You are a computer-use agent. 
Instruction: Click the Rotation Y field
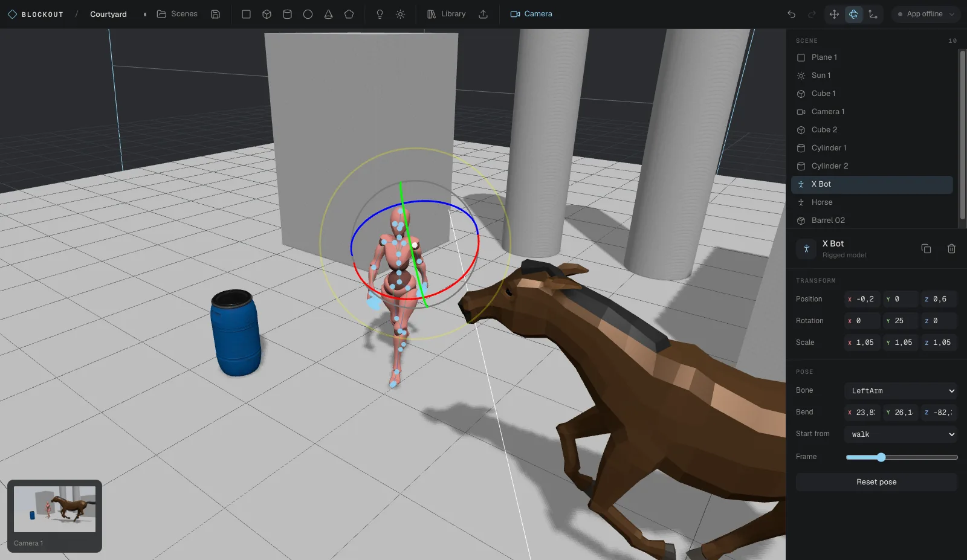pyautogui.click(x=901, y=321)
